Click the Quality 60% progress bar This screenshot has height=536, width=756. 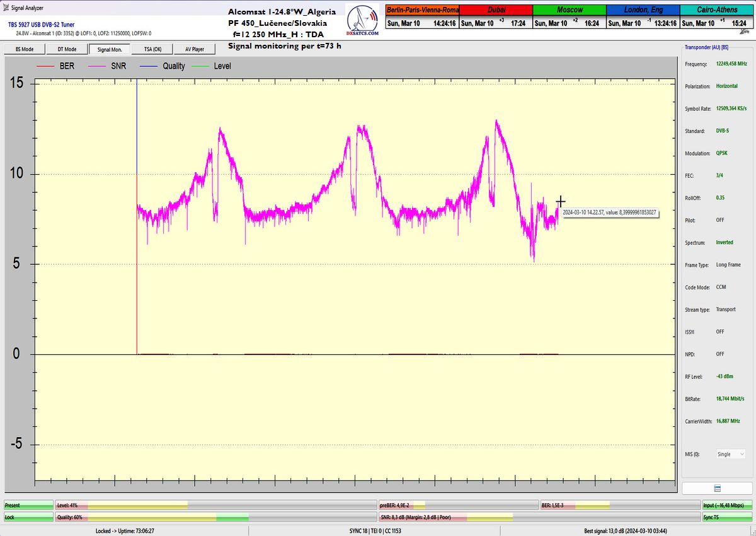(x=152, y=516)
